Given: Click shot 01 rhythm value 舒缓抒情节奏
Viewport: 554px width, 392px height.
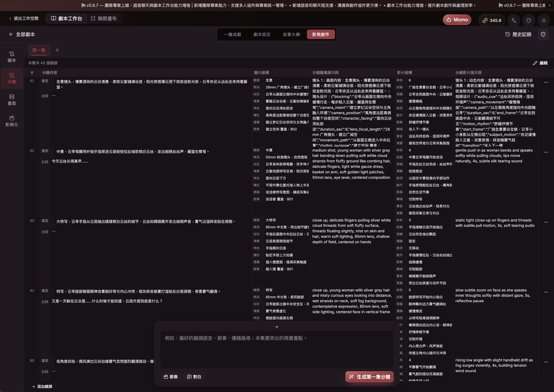Looking at the screenshot, I should [x=419, y=122].
